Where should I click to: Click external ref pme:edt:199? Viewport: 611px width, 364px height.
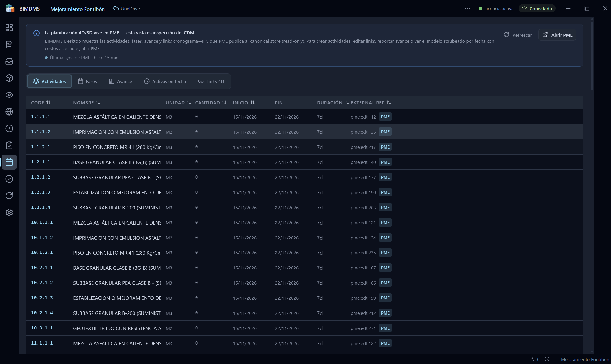click(363, 298)
